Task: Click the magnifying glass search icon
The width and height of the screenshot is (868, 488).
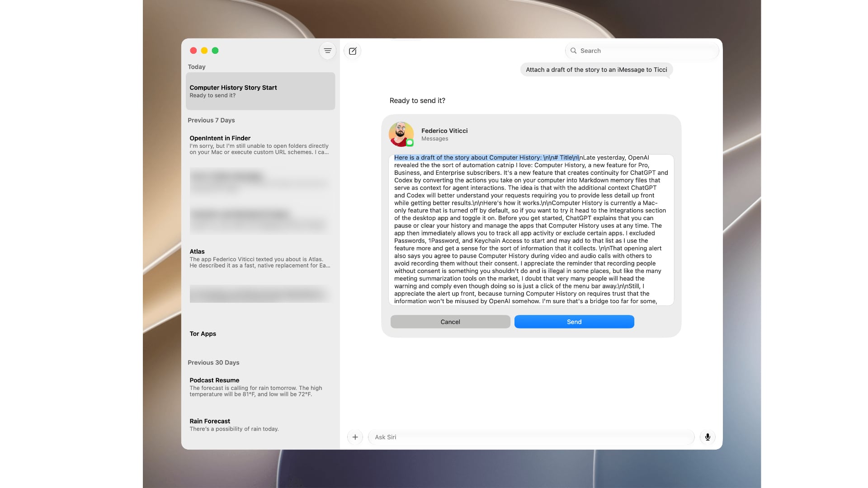Action: [x=573, y=51]
